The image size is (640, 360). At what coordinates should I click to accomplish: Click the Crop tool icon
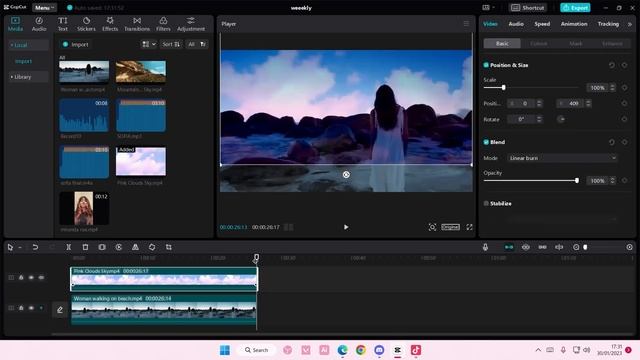pos(169,247)
